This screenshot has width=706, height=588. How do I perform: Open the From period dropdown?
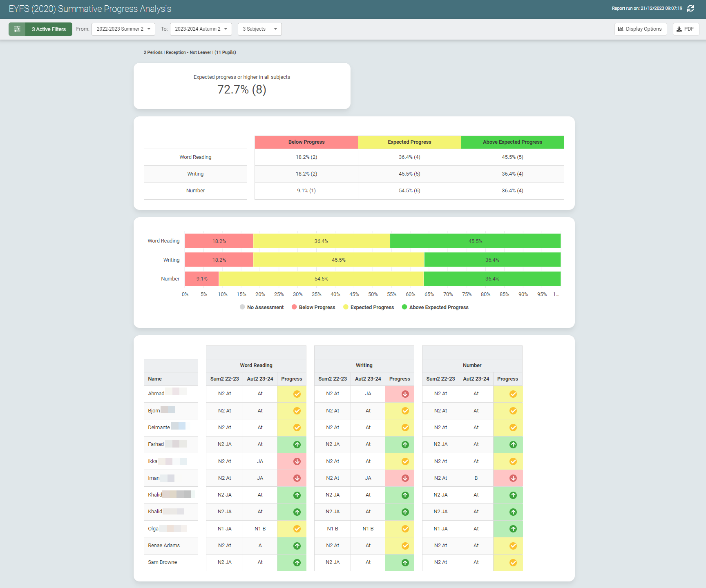pyautogui.click(x=123, y=29)
